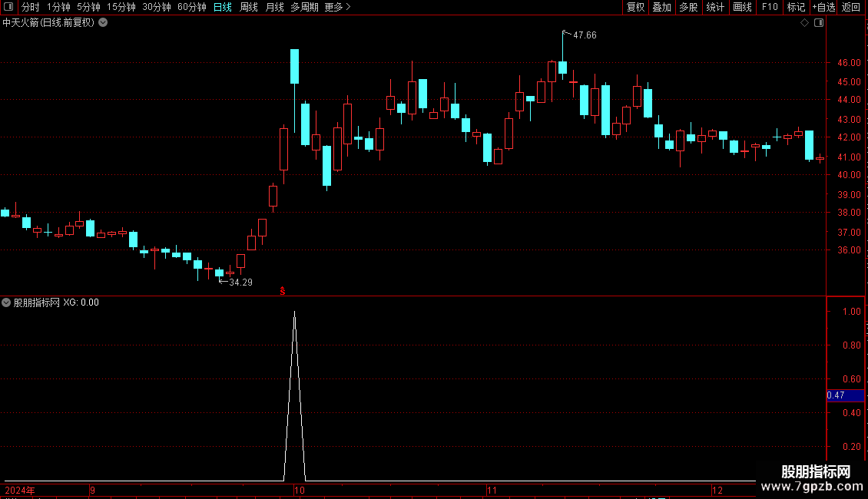Click the 0.20 indicator axis label

tap(851, 447)
